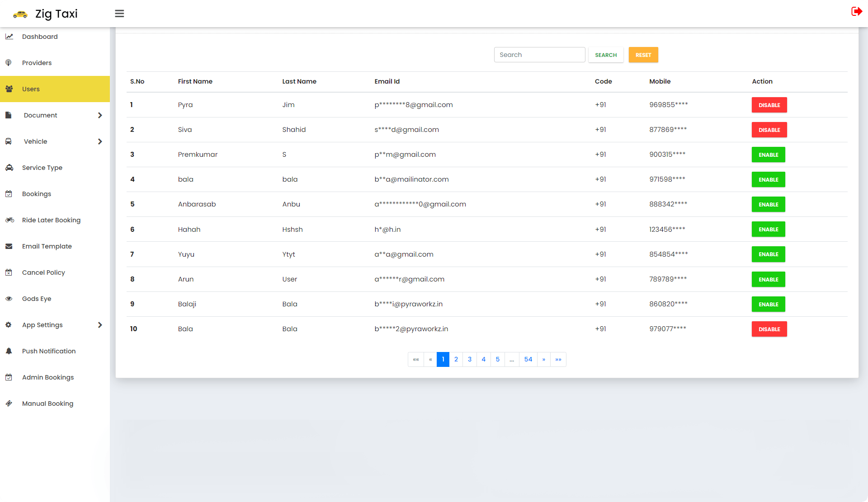Enable user Hahah Hshsh
The width and height of the screenshot is (868, 502).
[768, 229]
